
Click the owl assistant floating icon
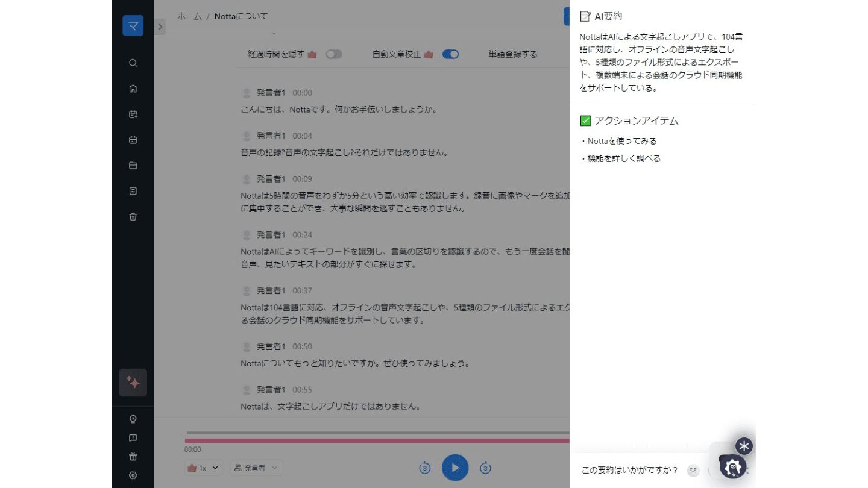pos(733,466)
